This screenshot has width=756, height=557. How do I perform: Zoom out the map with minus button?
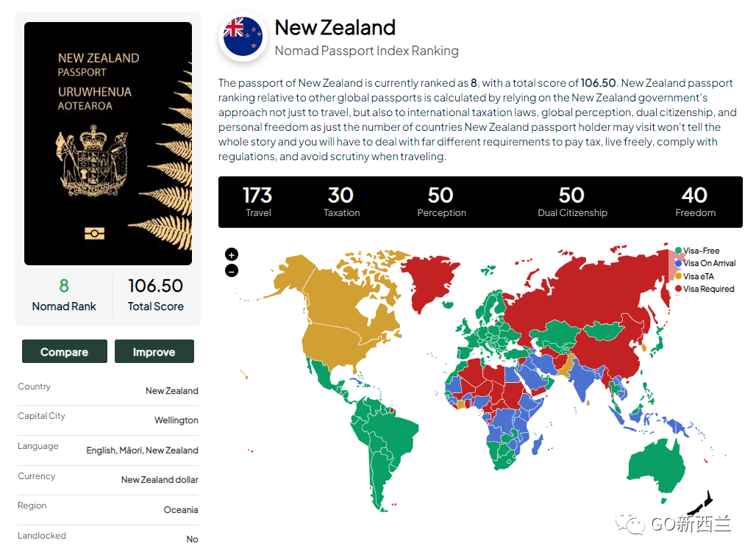(232, 271)
